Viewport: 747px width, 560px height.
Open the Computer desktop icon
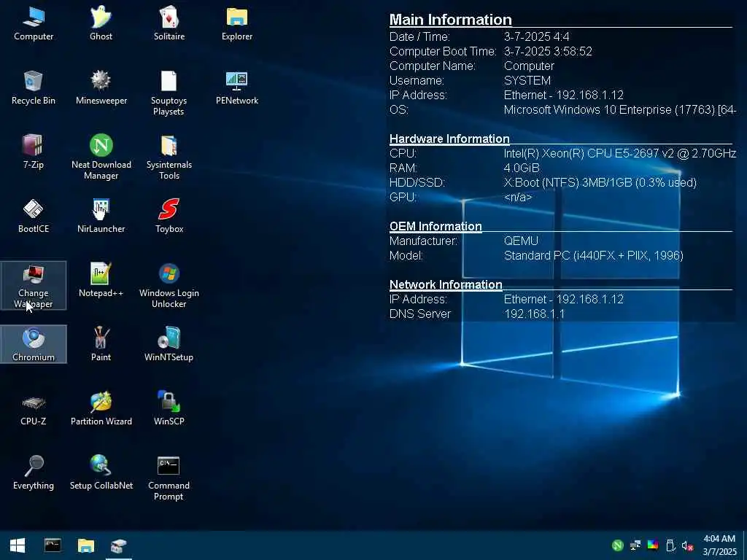tap(34, 24)
